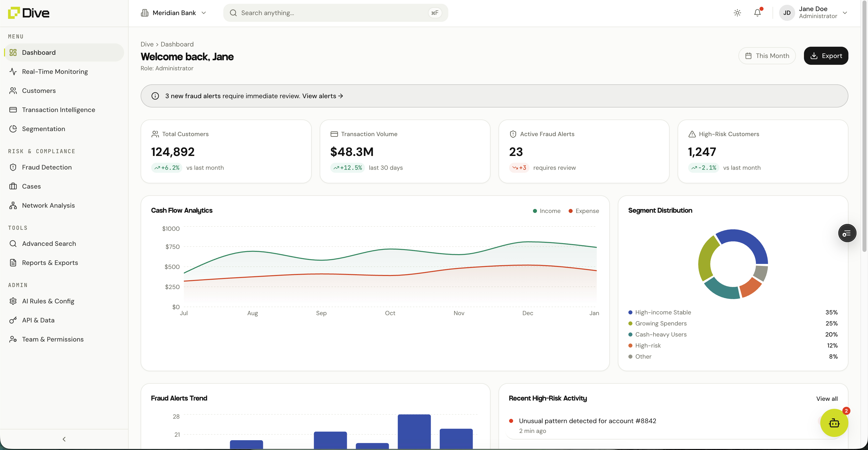Click the High-income Stable blue legend dot

[x=630, y=312]
